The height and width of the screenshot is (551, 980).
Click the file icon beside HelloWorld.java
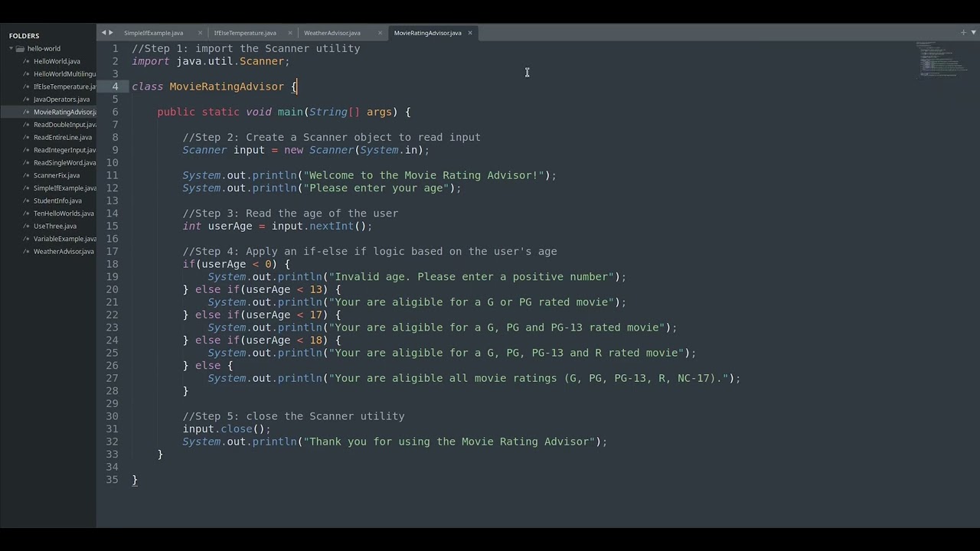(x=26, y=61)
